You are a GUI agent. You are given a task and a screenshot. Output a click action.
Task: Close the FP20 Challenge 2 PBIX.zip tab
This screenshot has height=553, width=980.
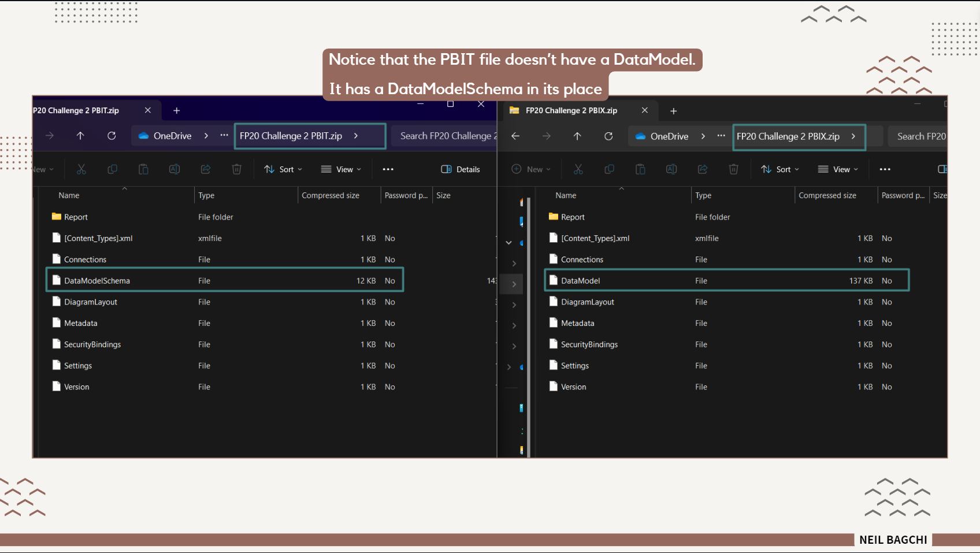[645, 110]
